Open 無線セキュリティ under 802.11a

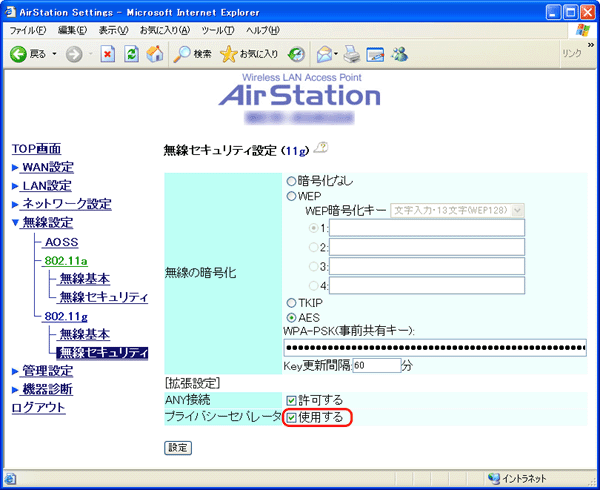(103, 297)
